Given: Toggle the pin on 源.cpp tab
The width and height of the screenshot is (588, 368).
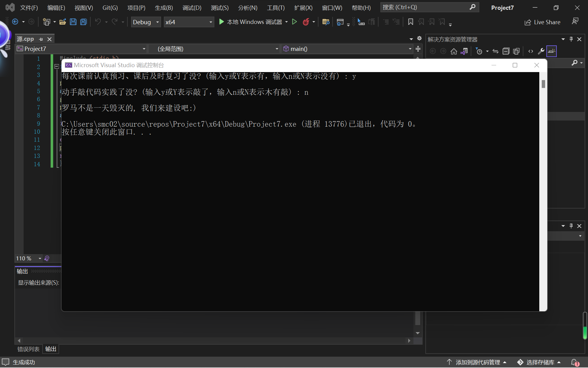Looking at the screenshot, I should point(41,39).
